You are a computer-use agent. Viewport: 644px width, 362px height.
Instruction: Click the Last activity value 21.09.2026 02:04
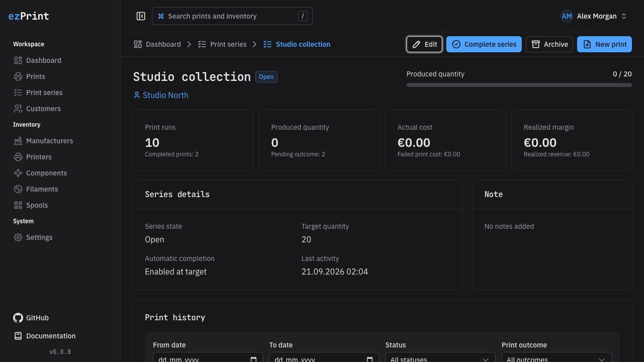(x=335, y=271)
